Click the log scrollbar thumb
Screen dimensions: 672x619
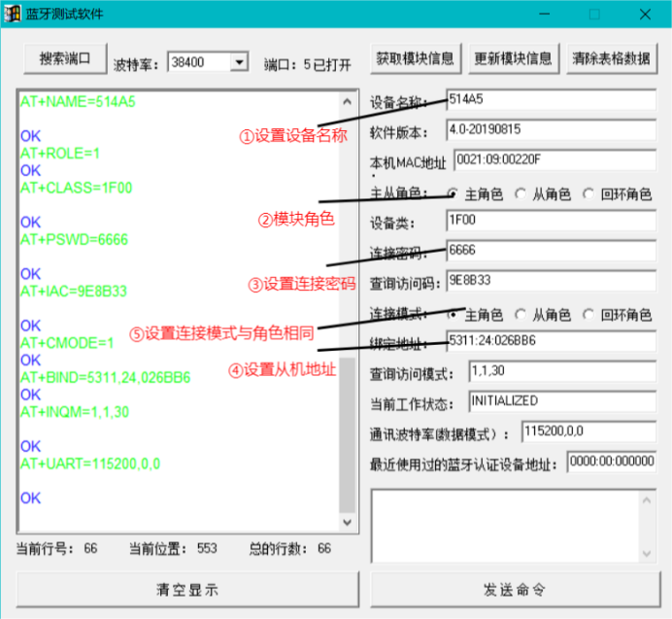[x=347, y=435]
